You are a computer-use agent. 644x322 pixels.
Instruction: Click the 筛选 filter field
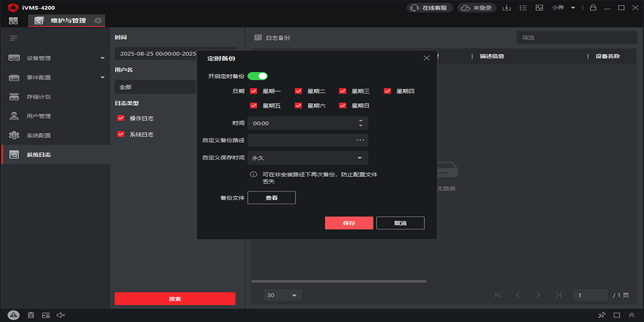coord(576,38)
